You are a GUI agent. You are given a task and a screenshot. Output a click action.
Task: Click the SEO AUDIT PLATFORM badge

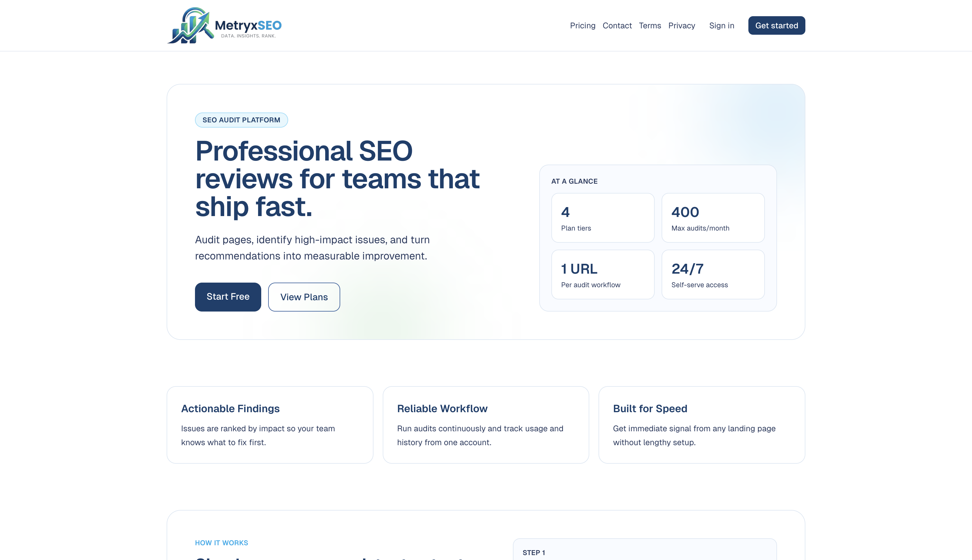pyautogui.click(x=241, y=120)
